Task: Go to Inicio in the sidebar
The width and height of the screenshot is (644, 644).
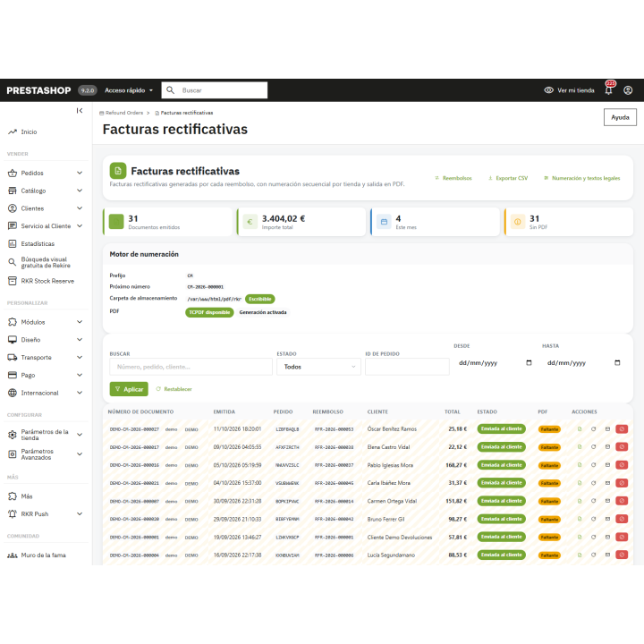Action: (x=29, y=131)
